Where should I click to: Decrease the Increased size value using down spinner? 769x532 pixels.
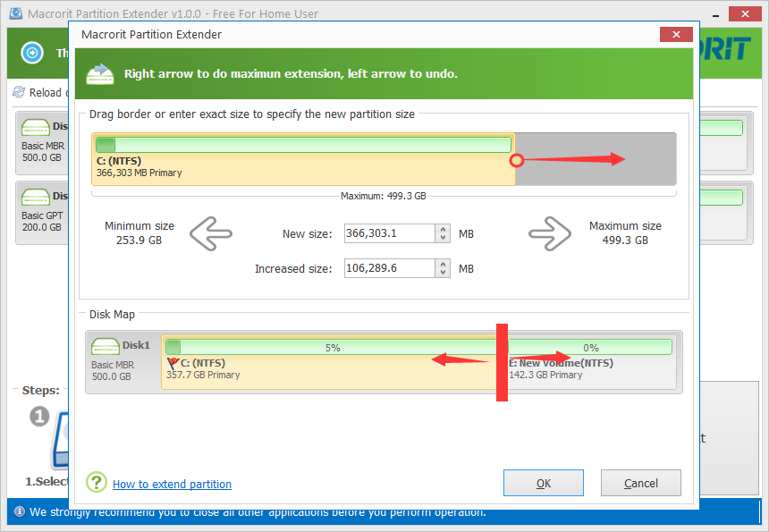444,273
